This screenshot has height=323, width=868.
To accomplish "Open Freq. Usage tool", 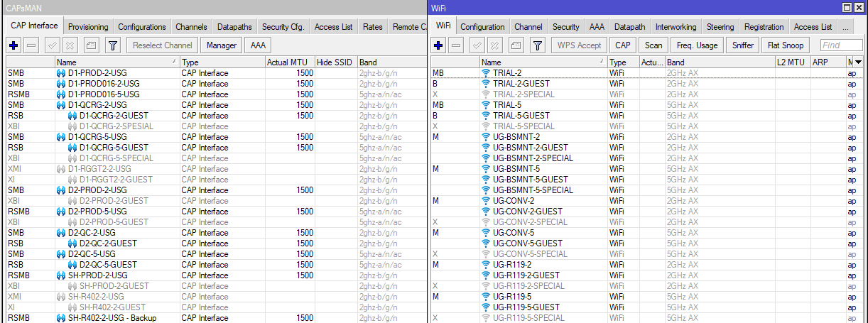I will 697,45.
